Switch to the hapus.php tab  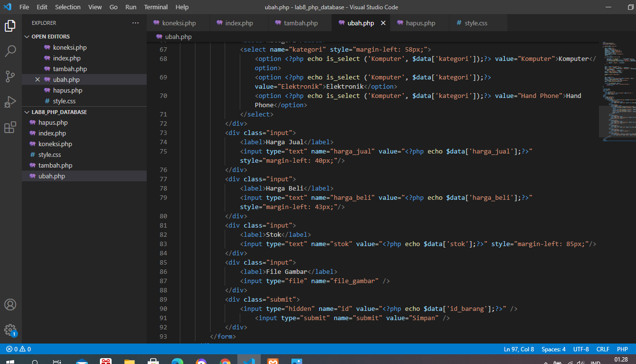tap(419, 22)
